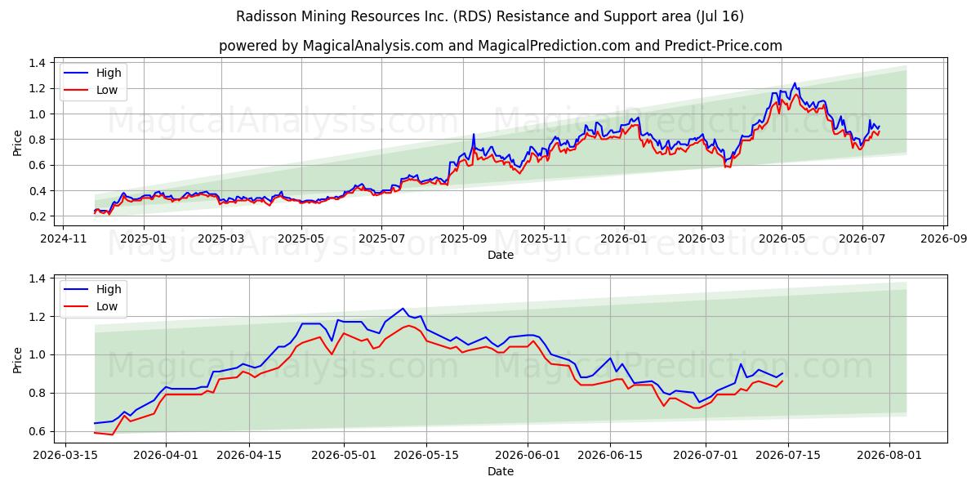Screen dimensions: 980x490
Task: Click Low legend entry in the 2024-11 chart
Action: [x=91, y=90]
